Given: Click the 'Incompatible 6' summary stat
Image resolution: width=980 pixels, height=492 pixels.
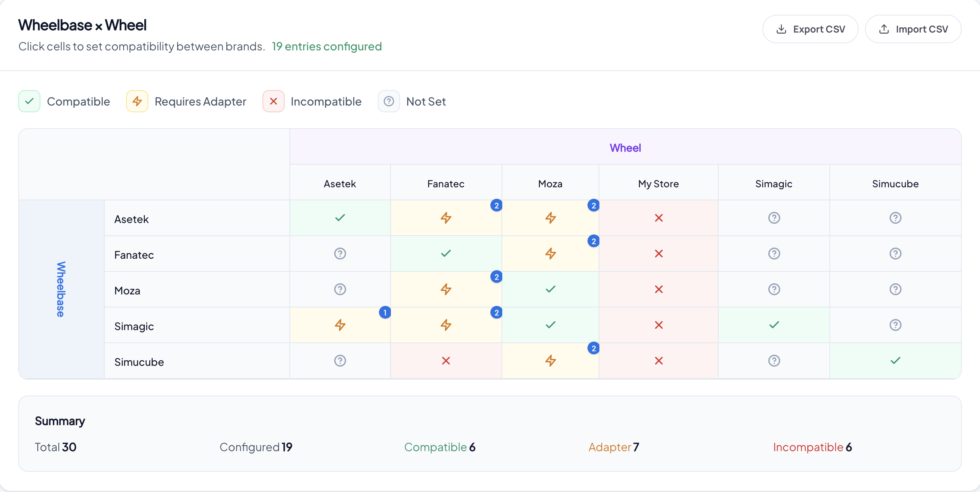Looking at the screenshot, I should 812,447.
